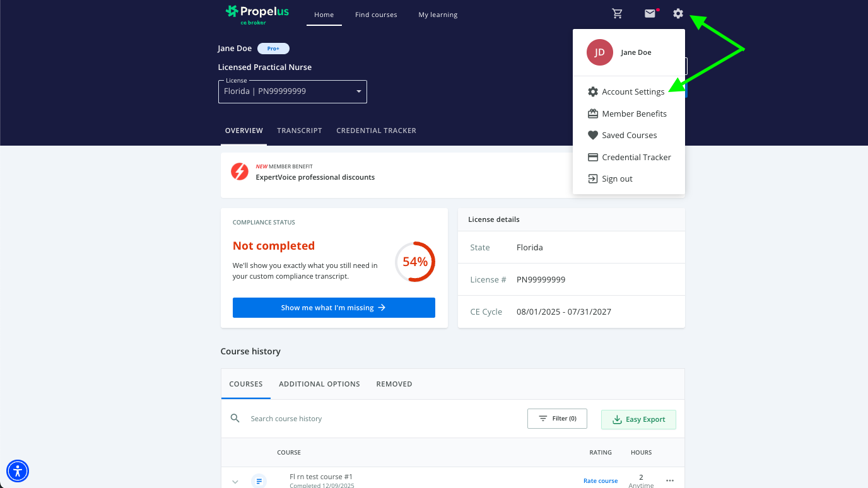Open the Additional Options tab
868x488 pixels.
(319, 384)
